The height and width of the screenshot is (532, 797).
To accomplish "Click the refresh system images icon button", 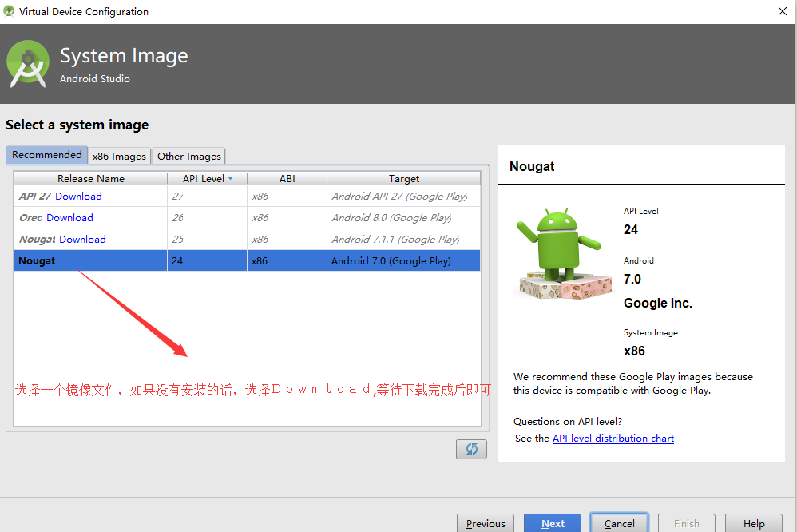I will pos(471,449).
